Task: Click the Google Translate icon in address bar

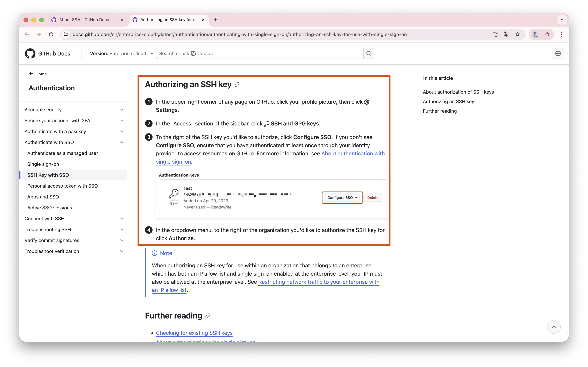Action: point(506,34)
